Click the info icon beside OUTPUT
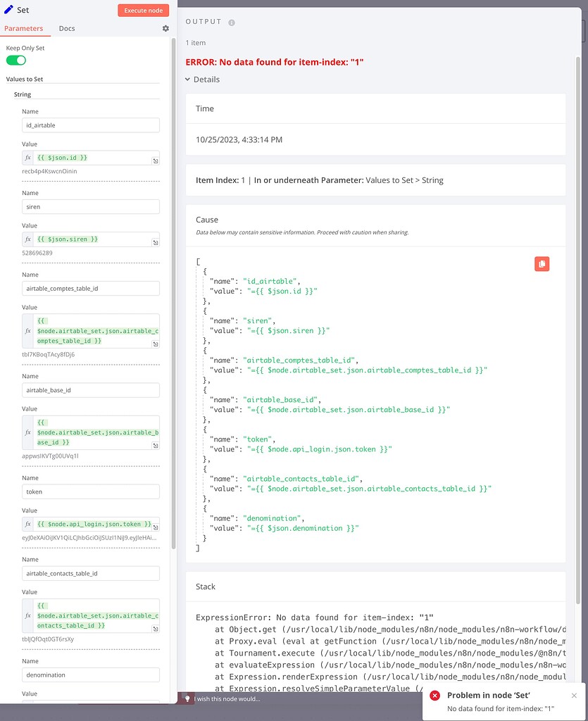This screenshot has height=721, width=588. click(x=232, y=23)
